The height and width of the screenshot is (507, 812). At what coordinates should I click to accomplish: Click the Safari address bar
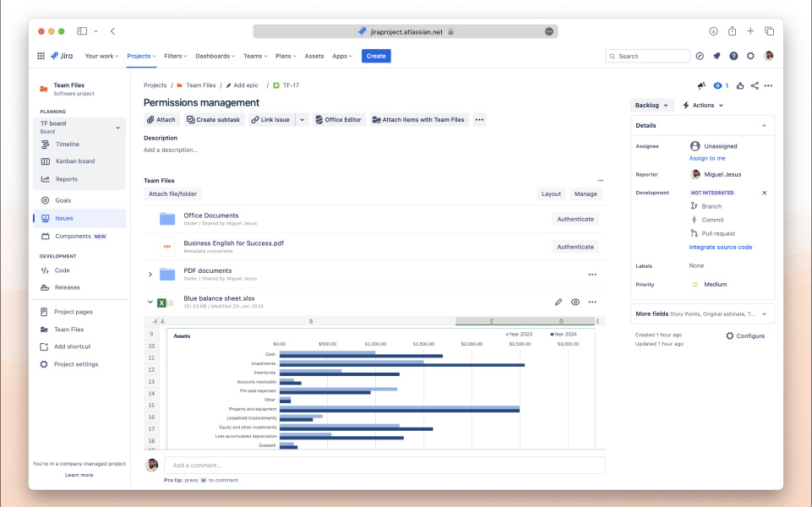(406, 31)
